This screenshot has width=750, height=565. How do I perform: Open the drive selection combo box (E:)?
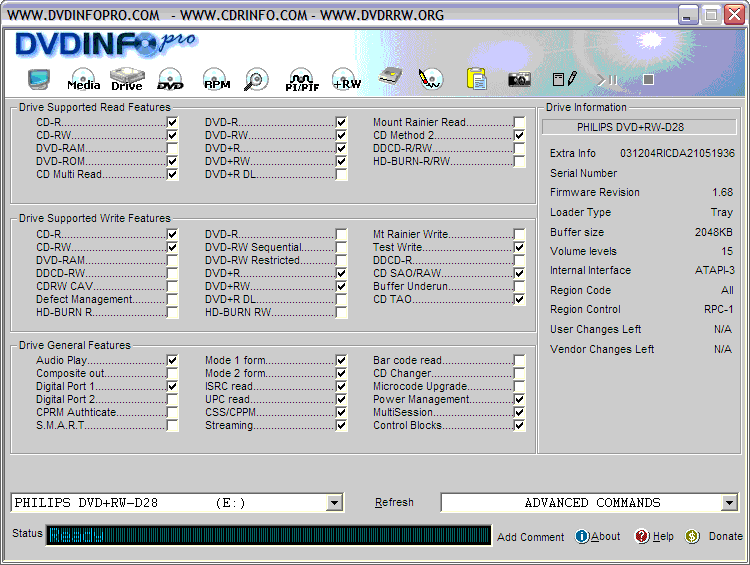[x=177, y=503]
